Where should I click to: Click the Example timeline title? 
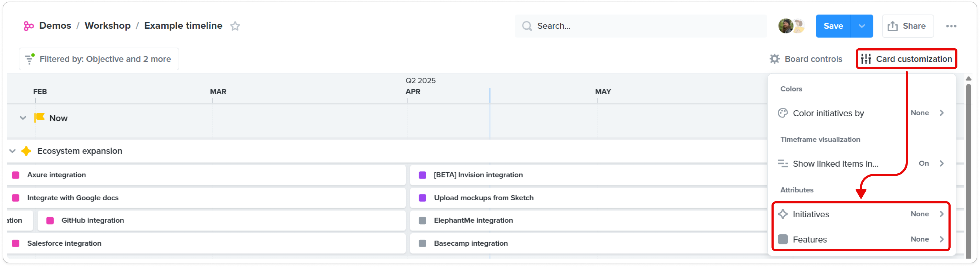pyautogui.click(x=183, y=25)
